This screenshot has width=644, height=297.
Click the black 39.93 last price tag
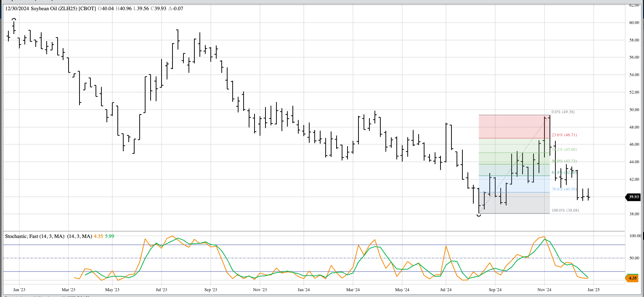pos(633,197)
